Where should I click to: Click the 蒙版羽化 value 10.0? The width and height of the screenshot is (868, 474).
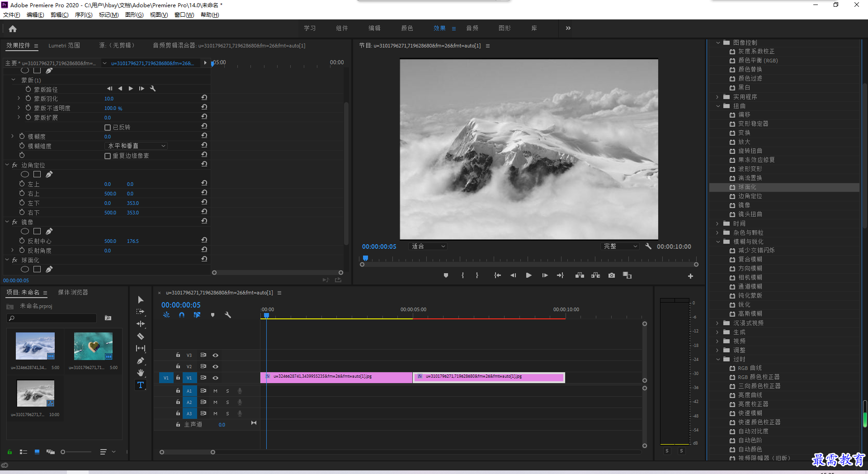pyautogui.click(x=109, y=99)
